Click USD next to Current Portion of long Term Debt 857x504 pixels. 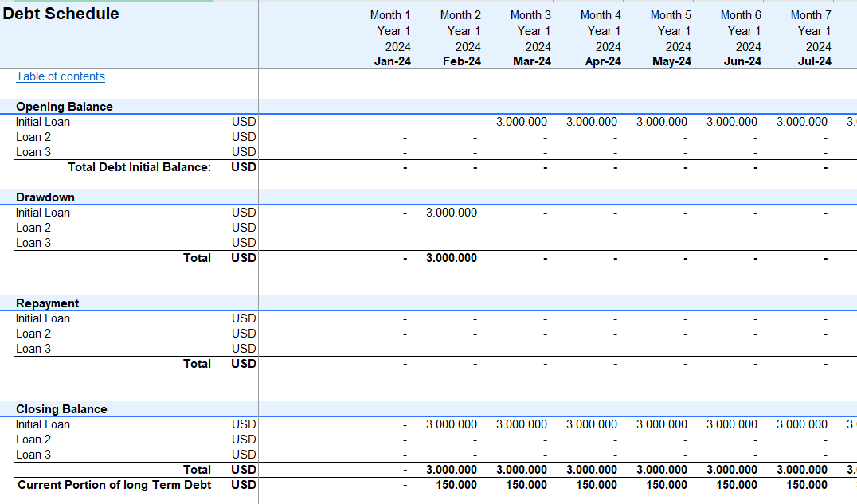click(244, 485)
